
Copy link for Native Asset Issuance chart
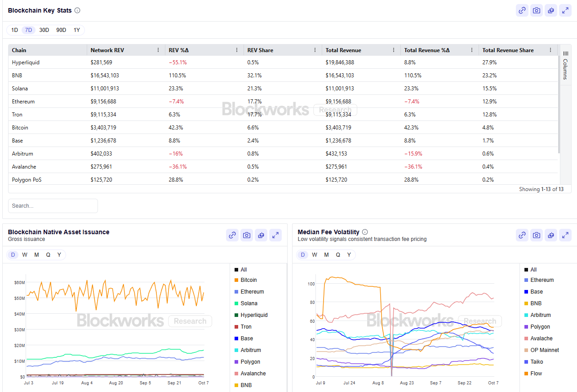(232, 235)
